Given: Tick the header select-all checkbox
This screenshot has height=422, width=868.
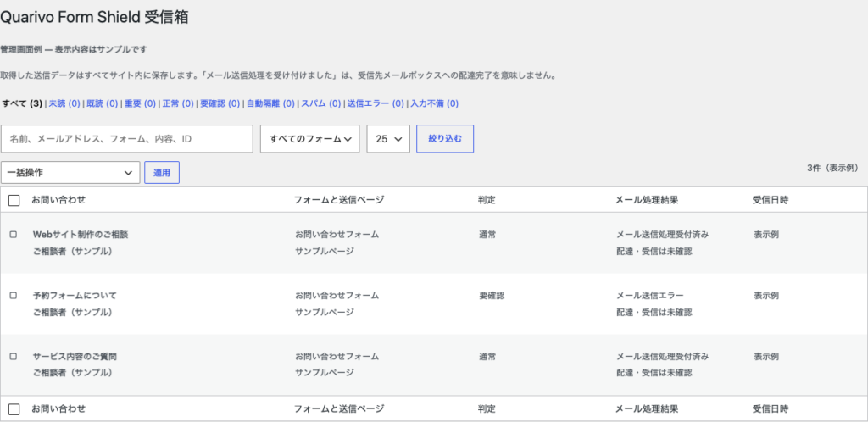Looking at the screenshot, I should click(14, 200).
